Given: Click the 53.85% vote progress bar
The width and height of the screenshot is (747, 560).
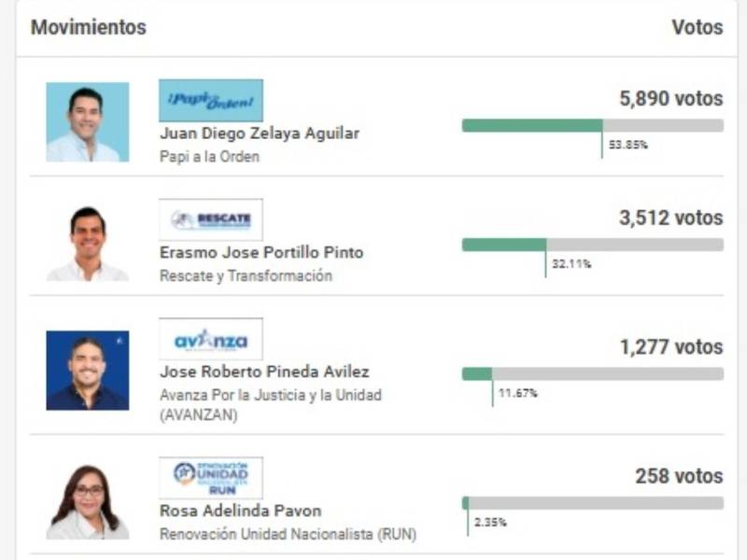Looking at the screenshot, I should [x=592, y=125].
